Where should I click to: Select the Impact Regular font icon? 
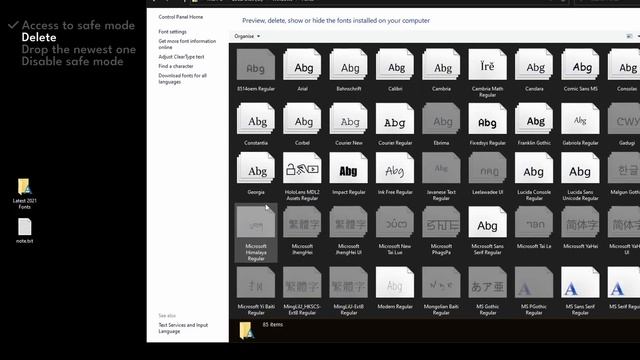click(349, 168)
